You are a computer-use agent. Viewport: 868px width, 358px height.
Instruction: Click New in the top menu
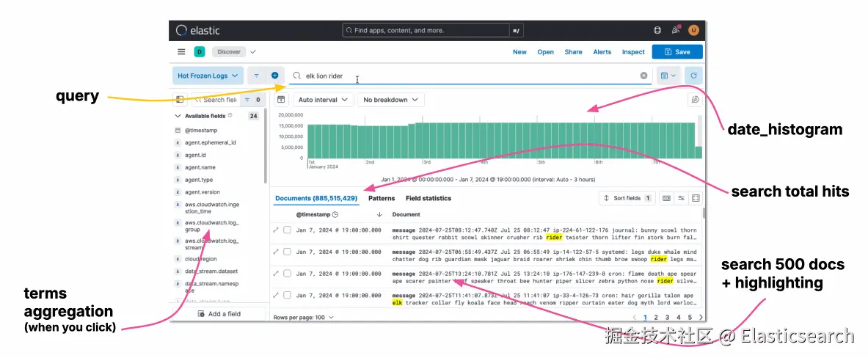pyautogui.click(x=519, y=52)
